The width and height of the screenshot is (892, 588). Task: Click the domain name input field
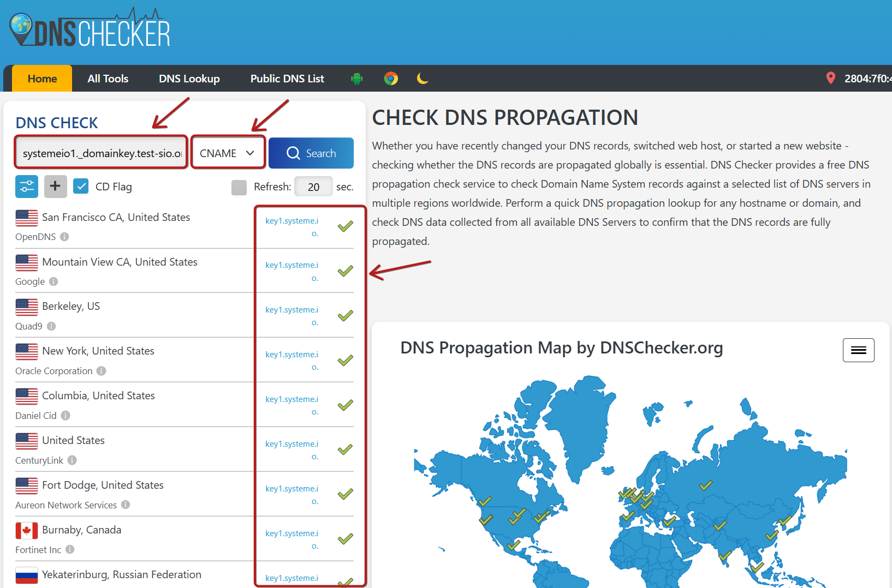tap(102, 153)
